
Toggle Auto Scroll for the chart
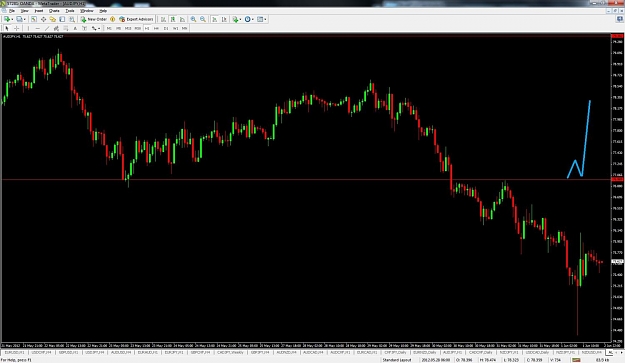point(214,19)
